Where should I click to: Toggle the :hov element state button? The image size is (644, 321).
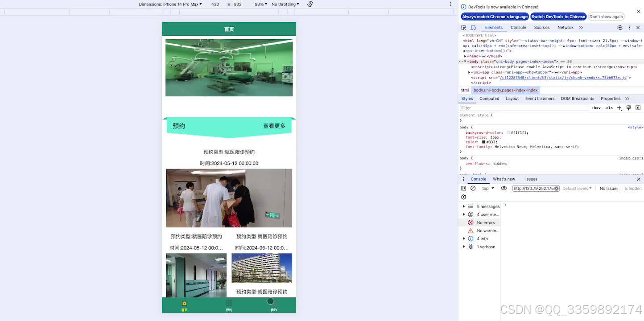pyautogui.click(x=596, y=108)
